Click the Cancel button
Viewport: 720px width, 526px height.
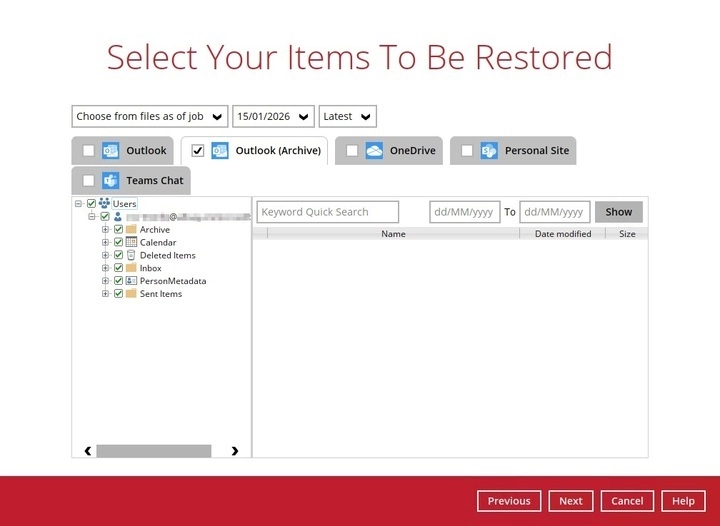pos(627,501)
